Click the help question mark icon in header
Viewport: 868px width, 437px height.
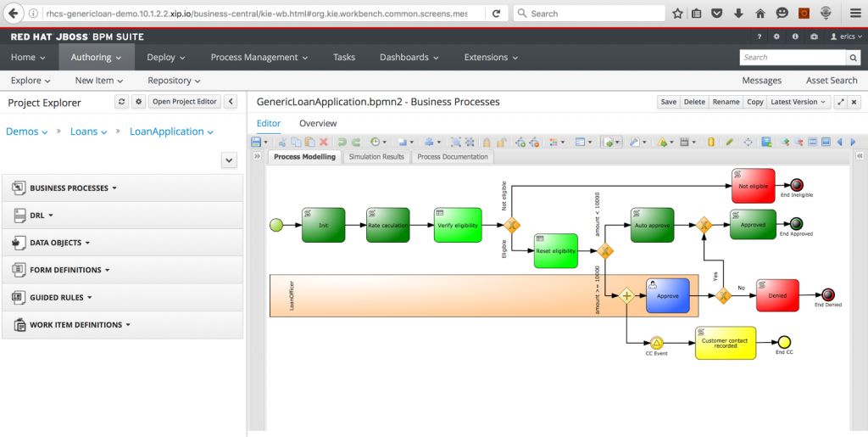759,36
